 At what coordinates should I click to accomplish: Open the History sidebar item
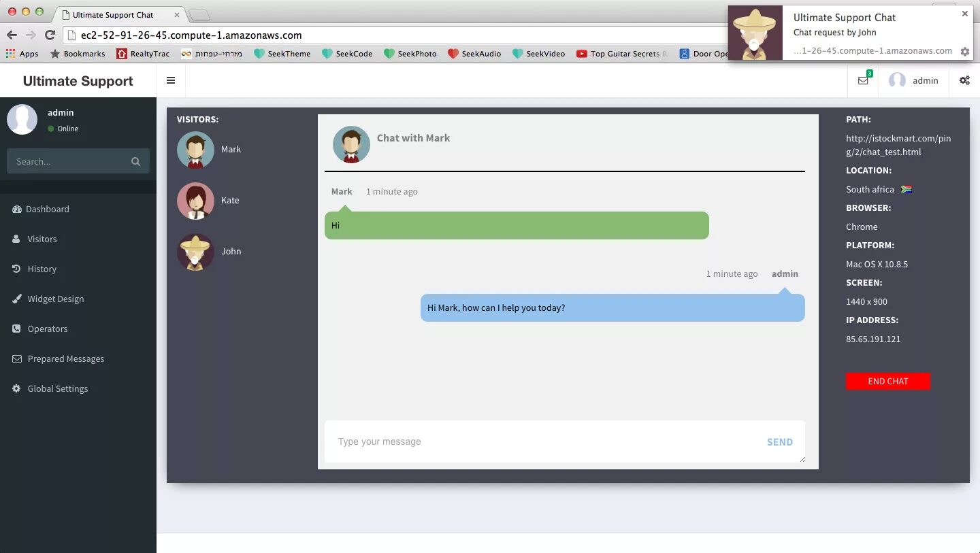point(78,269)
